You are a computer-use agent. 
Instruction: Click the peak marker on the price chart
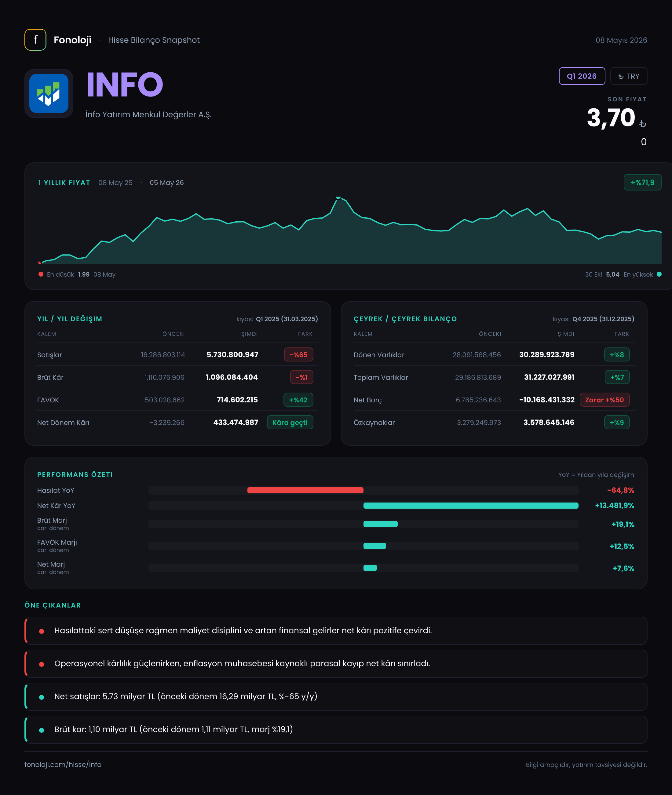338,197
